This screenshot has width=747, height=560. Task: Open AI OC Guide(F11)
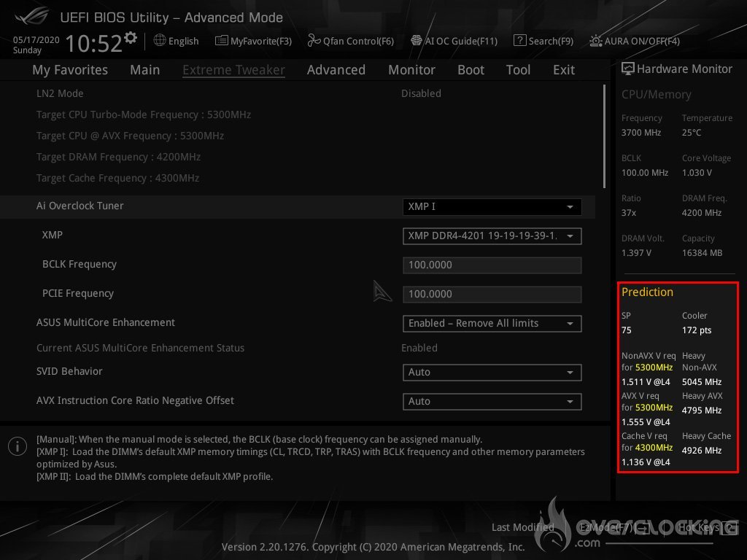coord(461,41)
